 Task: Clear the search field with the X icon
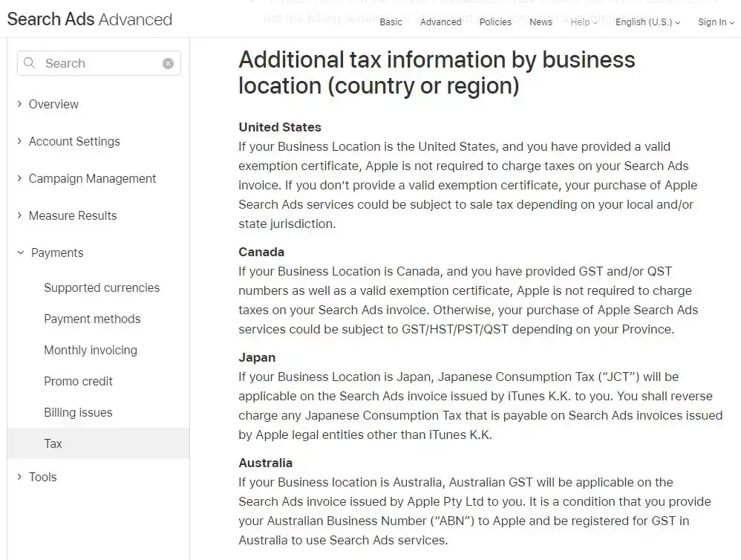click(x=168, y=64)
